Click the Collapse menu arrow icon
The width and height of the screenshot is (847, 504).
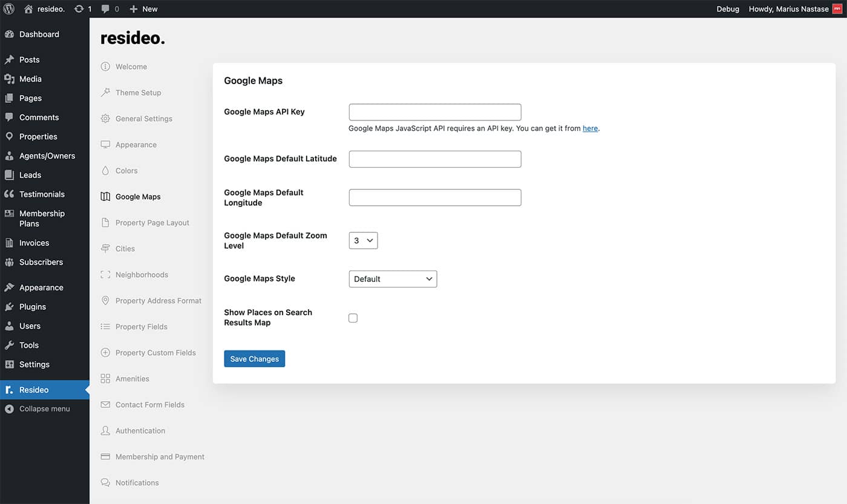pos(9,409)
